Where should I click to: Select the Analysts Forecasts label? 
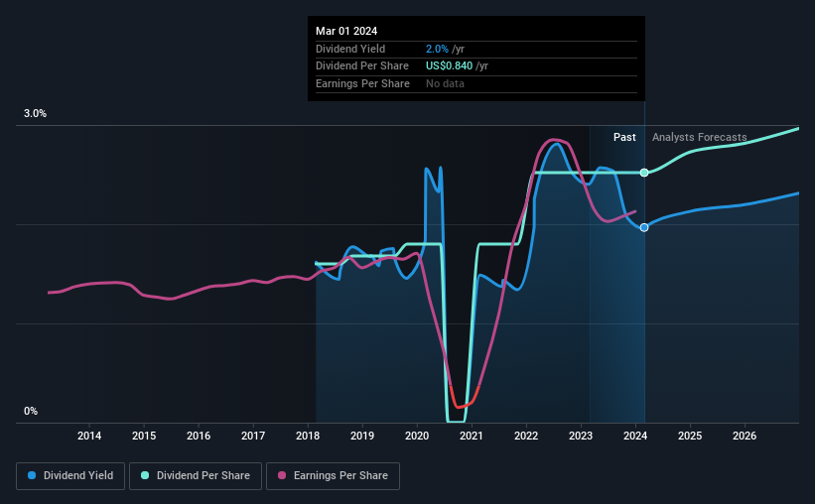[699, 137]
